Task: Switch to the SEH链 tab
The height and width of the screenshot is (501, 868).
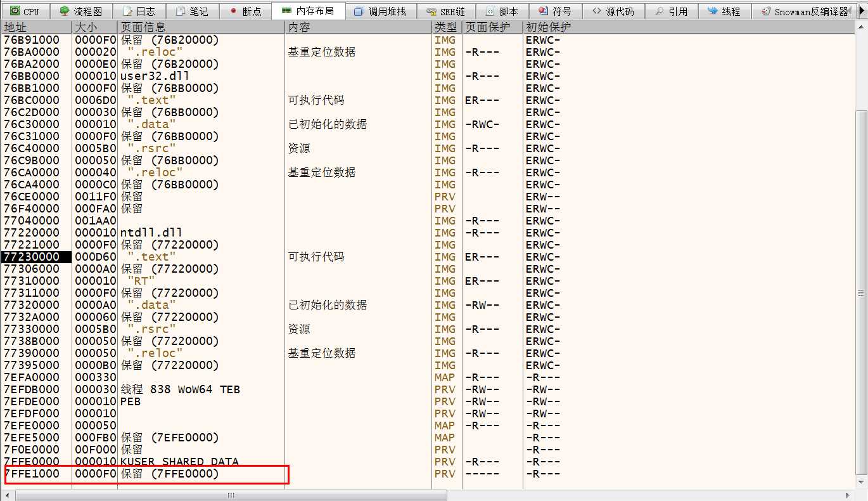Action: pos(445,11)
